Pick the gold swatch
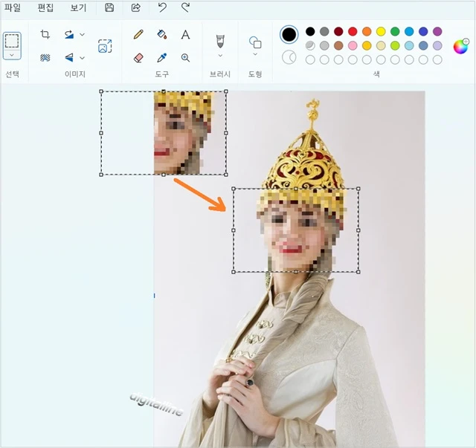 pos(367,45)
